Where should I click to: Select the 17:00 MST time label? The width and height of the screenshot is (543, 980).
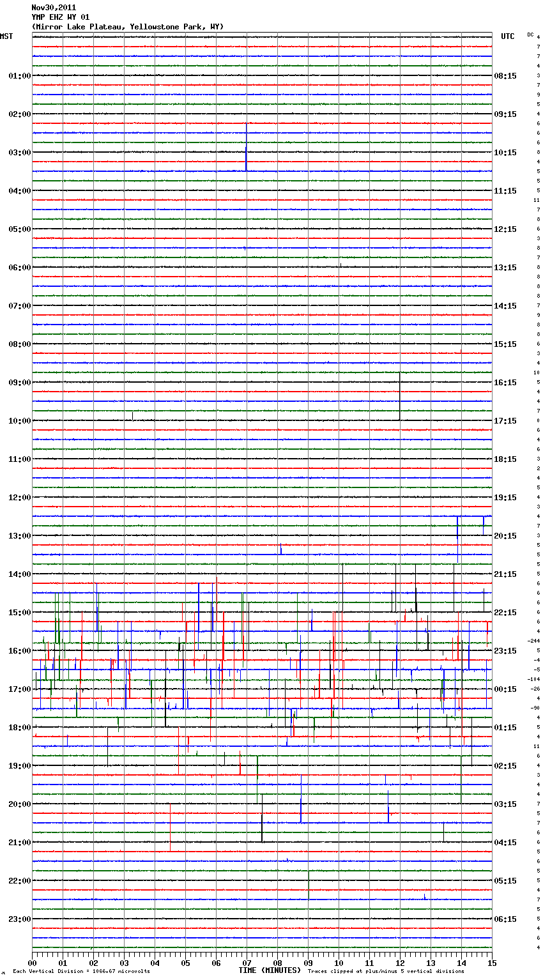[x=19, y=689]
